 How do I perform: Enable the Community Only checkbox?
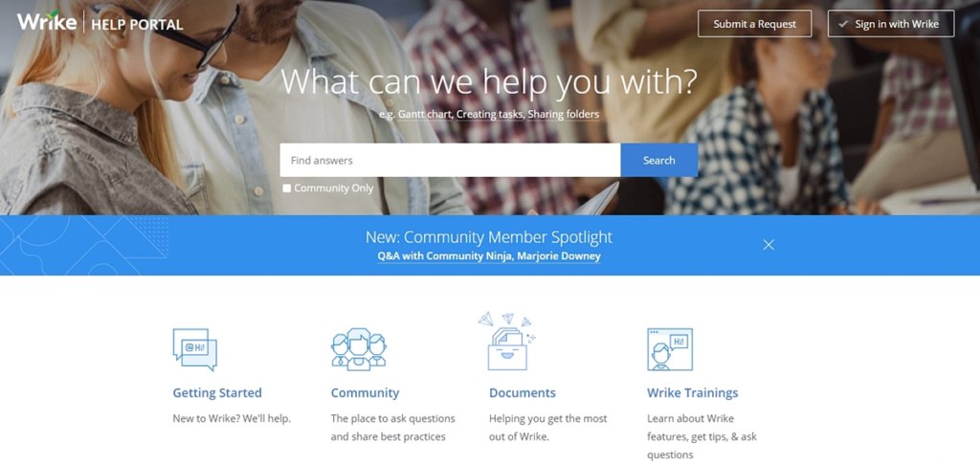[x=287, y=188]
